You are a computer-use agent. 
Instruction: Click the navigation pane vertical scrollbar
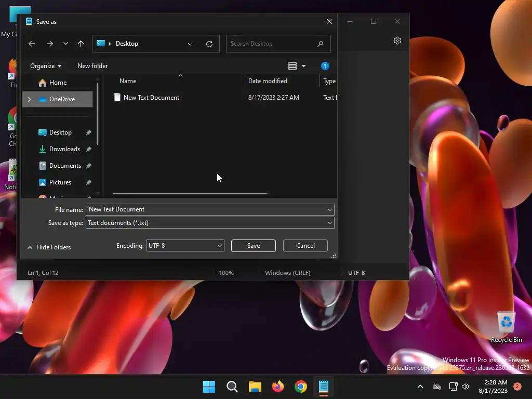tap(98, 114)
